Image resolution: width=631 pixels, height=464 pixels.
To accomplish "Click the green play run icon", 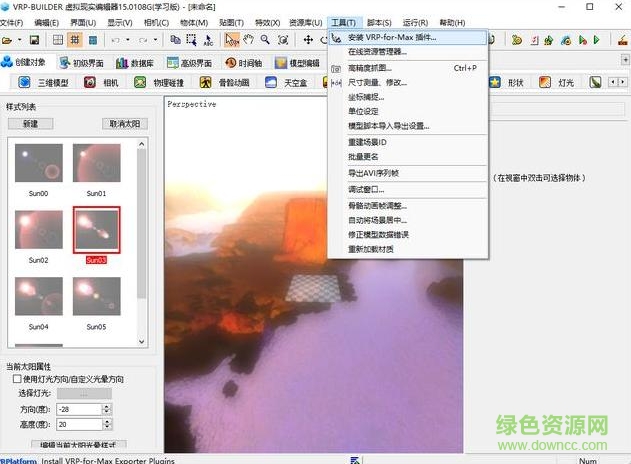I will point(596,40).
